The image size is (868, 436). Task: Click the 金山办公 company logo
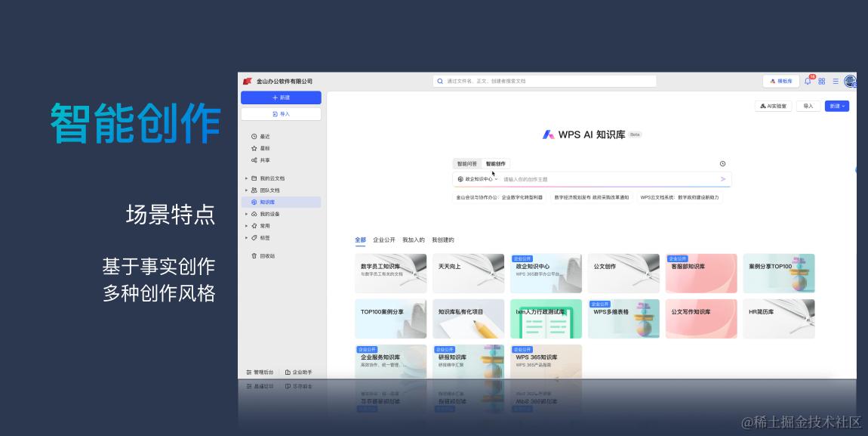tap(248, 82)
